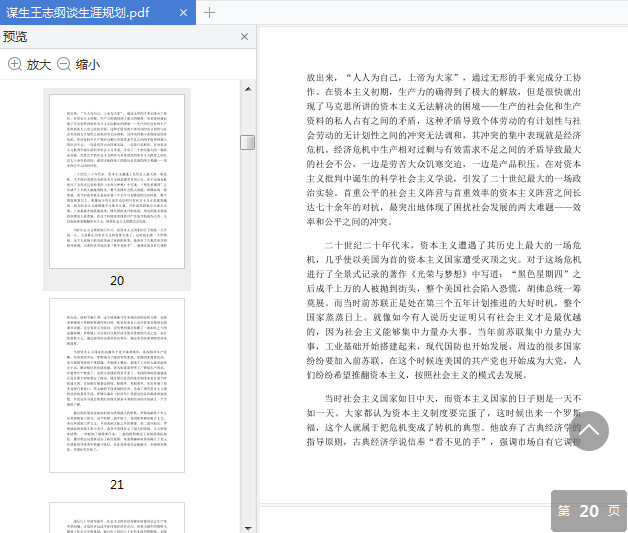The width and height of the screenshot is (628, 533).
Task: Click thumbnail scrollbar up arrow
Action: click(248, 89)
